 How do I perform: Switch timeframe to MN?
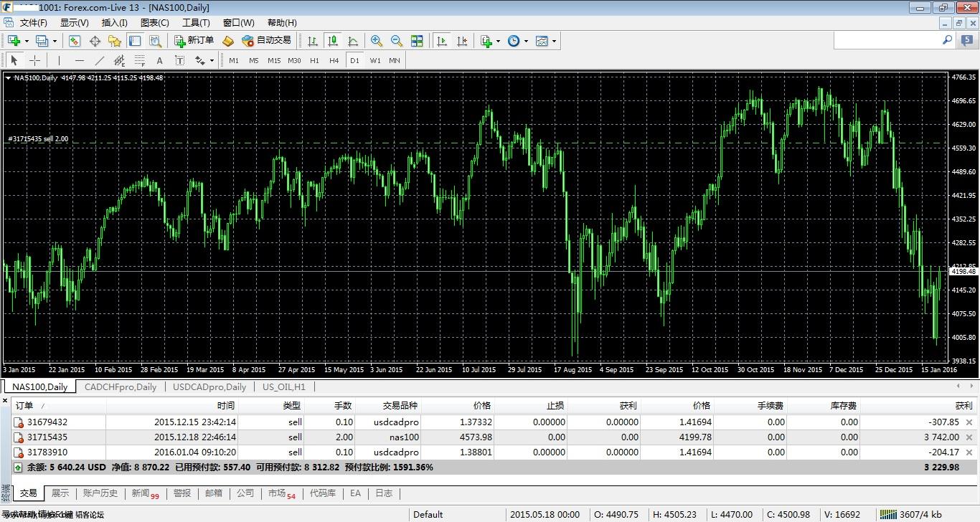[395, 60]
